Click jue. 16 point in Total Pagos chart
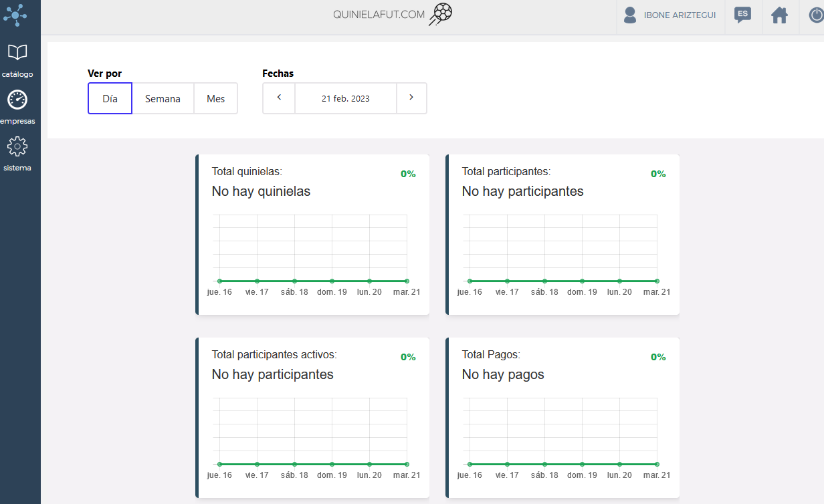The height and width of the screenshot is (504, 824). [x=470, y=464]
